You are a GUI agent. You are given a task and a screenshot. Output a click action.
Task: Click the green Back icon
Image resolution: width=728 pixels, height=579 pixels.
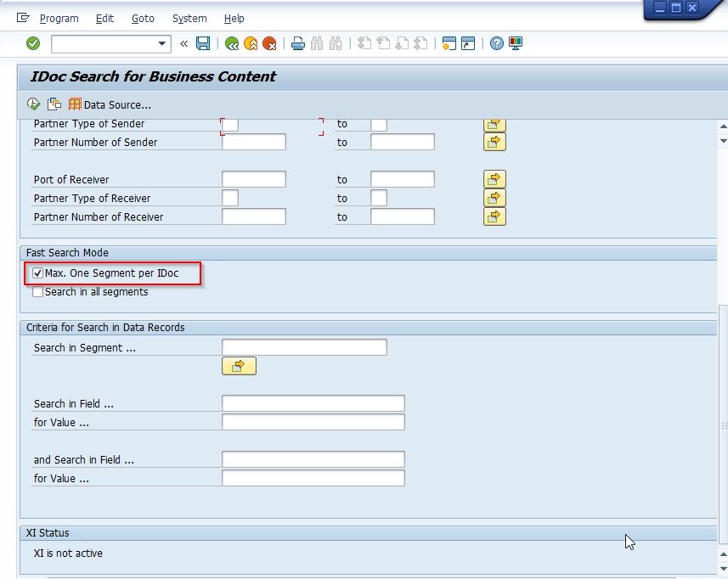point(232,43)
